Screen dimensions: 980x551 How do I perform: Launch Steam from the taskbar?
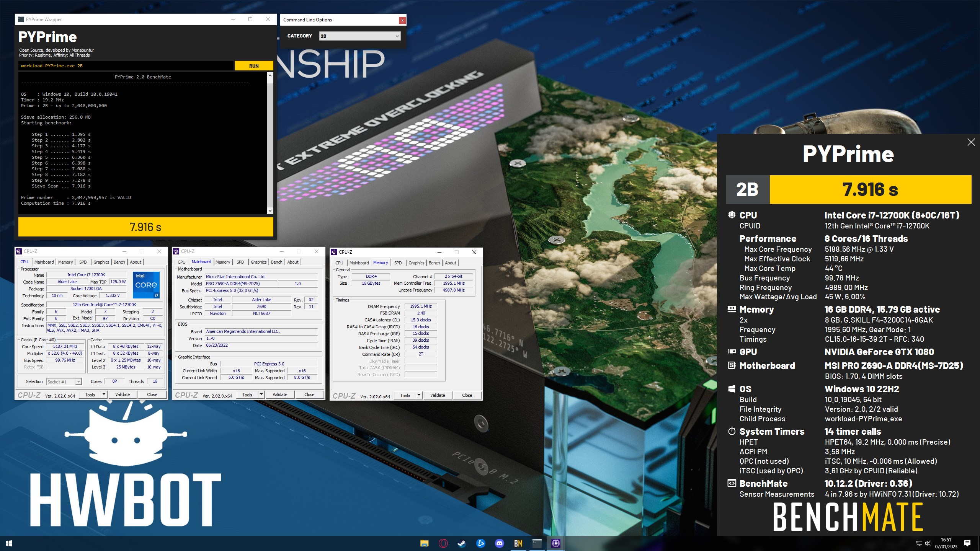[462, 543]
